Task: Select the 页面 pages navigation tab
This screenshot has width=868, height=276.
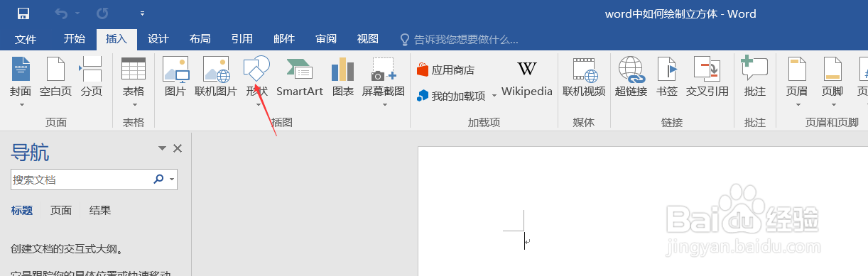Action: (61, 210)
